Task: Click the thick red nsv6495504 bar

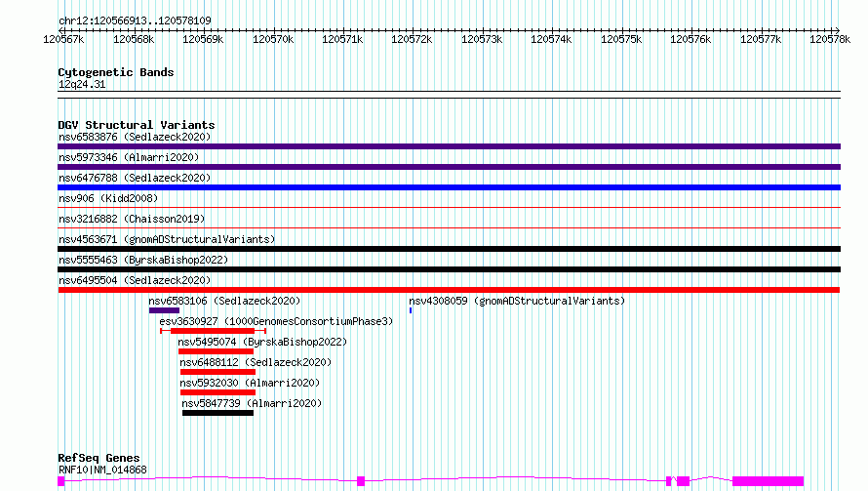Action: (449, 290)
